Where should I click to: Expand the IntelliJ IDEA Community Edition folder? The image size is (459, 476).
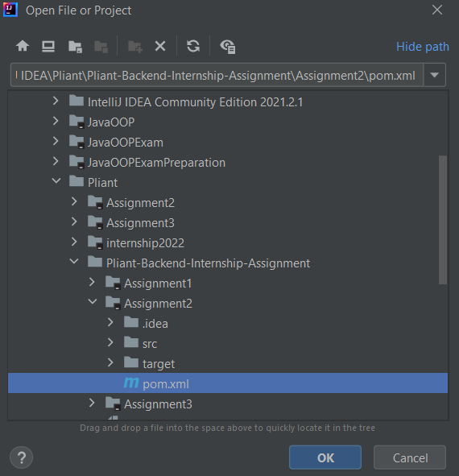(x=56, y=101)
